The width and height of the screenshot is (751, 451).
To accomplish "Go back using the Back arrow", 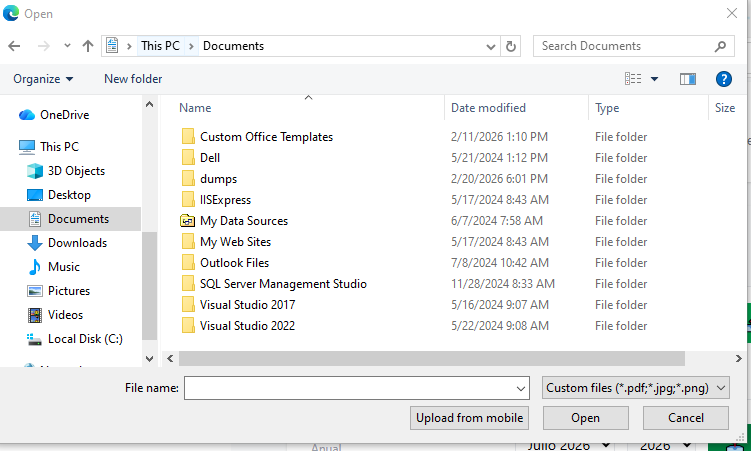I will (x=14, y=46).
